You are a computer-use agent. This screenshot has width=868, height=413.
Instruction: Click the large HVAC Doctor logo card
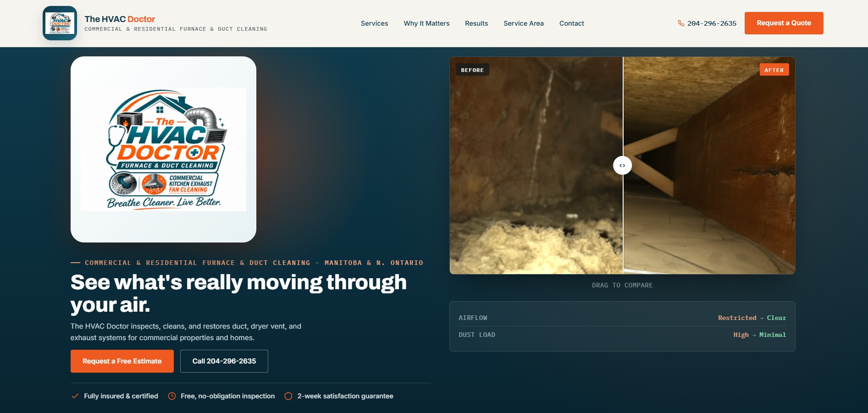[163, 149]
